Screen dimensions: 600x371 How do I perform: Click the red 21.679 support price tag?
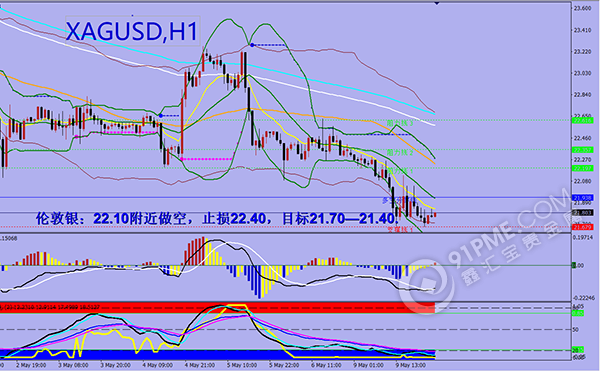click(x=583, y=227)
